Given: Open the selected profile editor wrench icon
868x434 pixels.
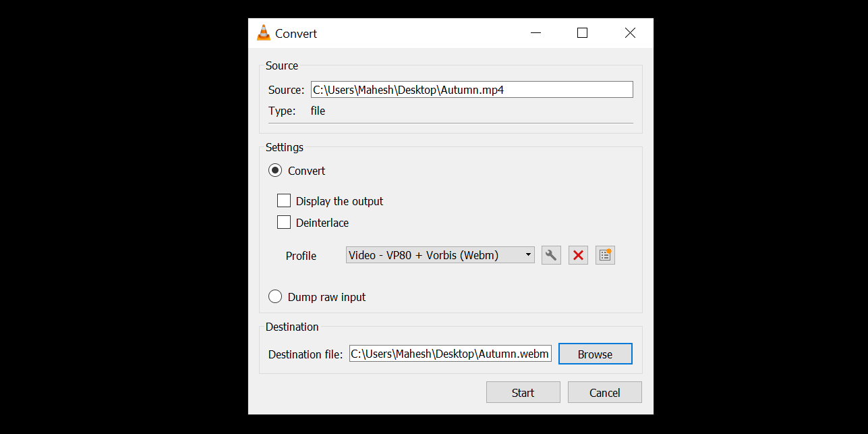Looking at the screenshot, I should point(551,254).
